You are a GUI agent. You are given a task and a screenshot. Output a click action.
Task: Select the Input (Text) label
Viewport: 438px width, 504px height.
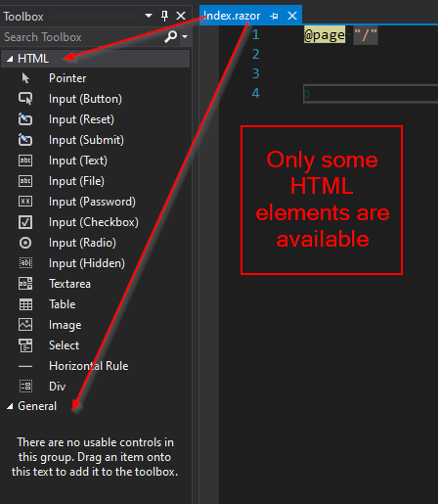78,160
